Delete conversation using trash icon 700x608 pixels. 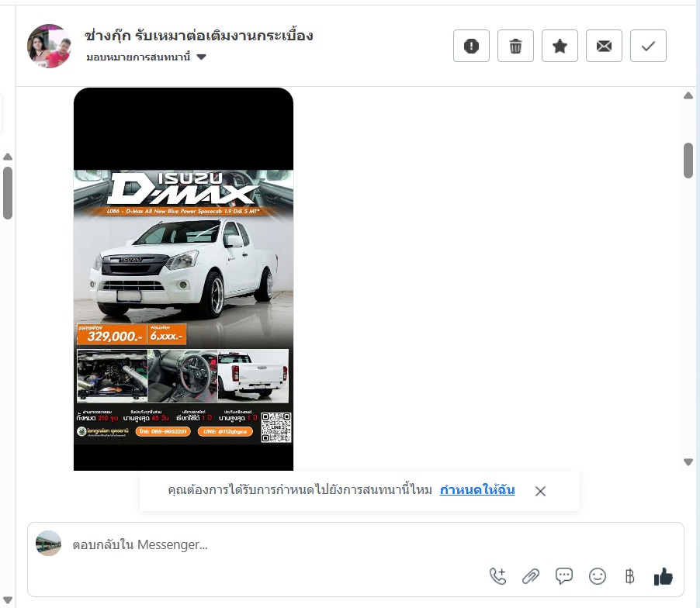click(x=515, y=46)
